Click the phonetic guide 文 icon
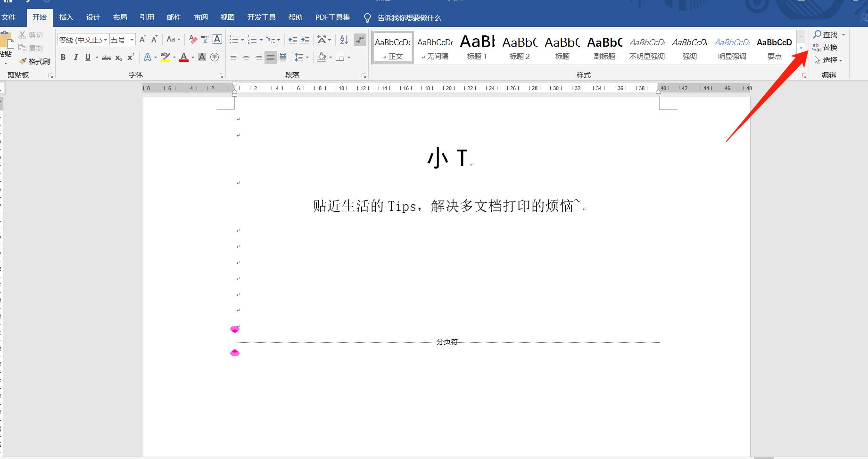This screenshot has height=459, width=868. [x=205, y=40]
